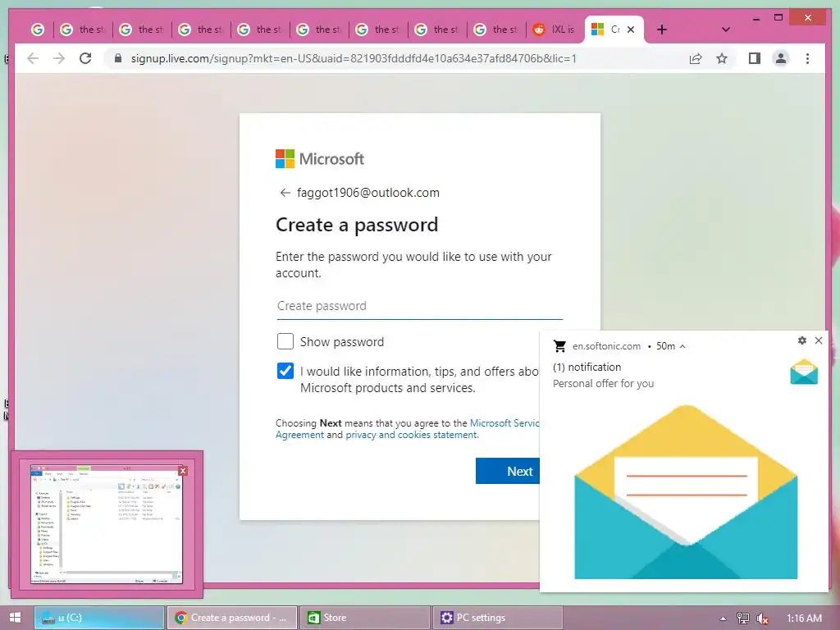
Task: Open notification settings gear
Action: 802,340
